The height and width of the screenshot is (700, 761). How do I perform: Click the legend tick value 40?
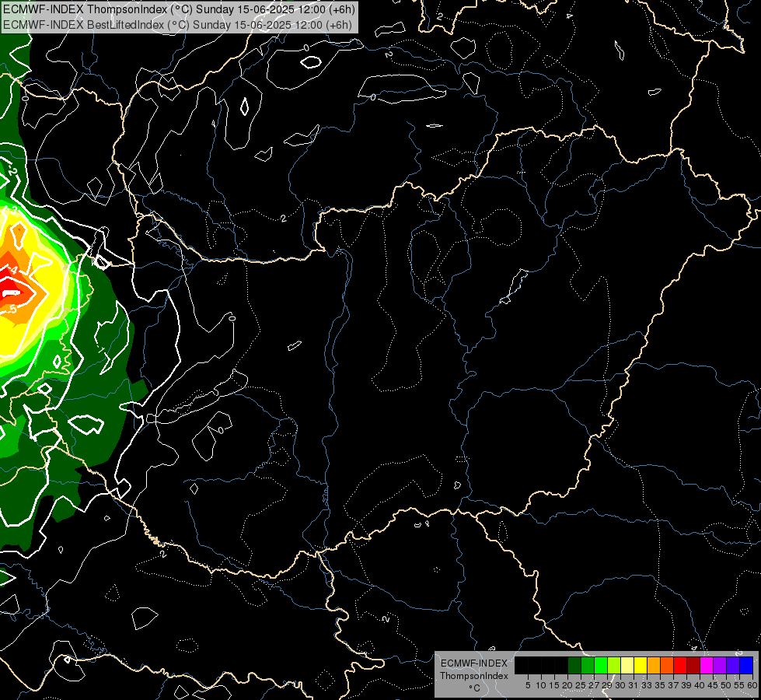click(x=700, y=685)
